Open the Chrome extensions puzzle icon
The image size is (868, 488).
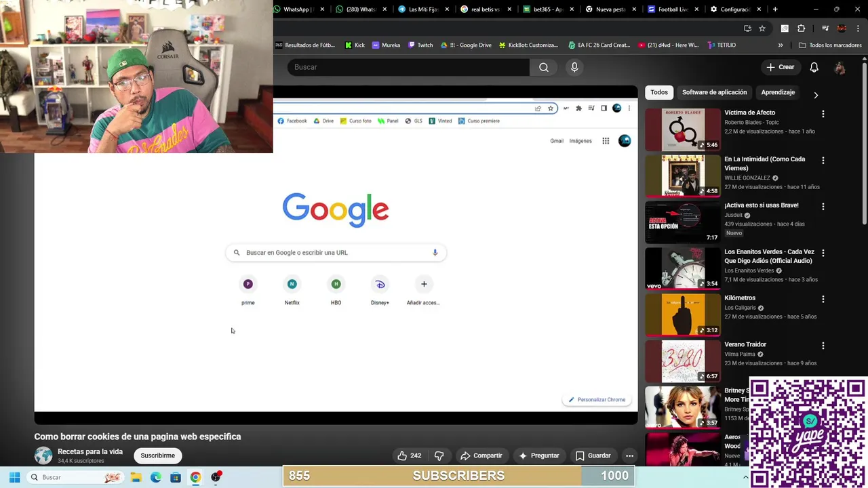pos(801,28)
